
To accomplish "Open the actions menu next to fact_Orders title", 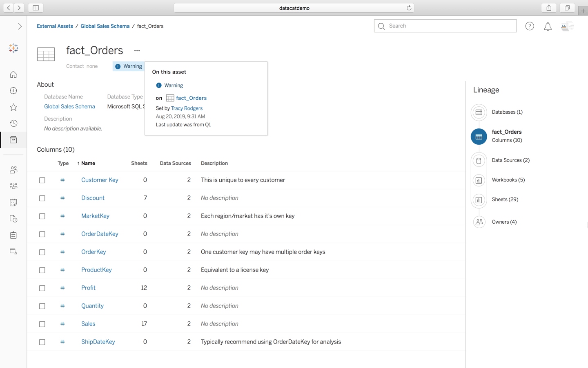I will click(x=136, y=50).
